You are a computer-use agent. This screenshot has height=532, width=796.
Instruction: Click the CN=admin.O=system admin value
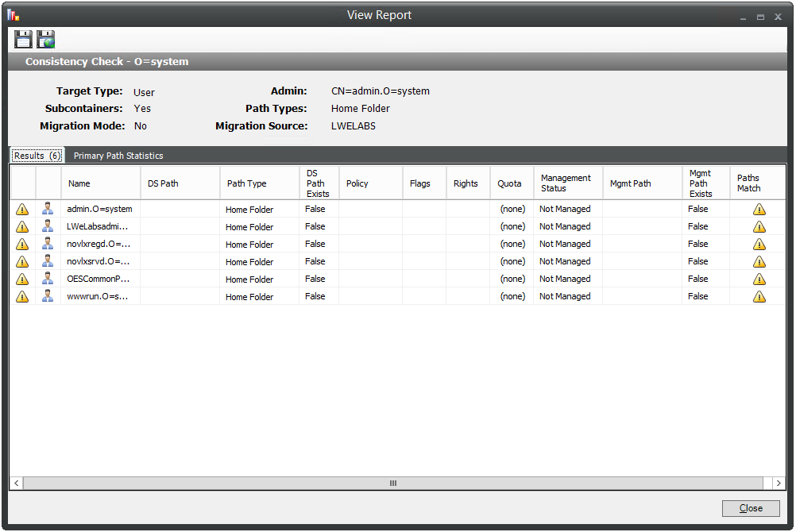click(381, 91)
